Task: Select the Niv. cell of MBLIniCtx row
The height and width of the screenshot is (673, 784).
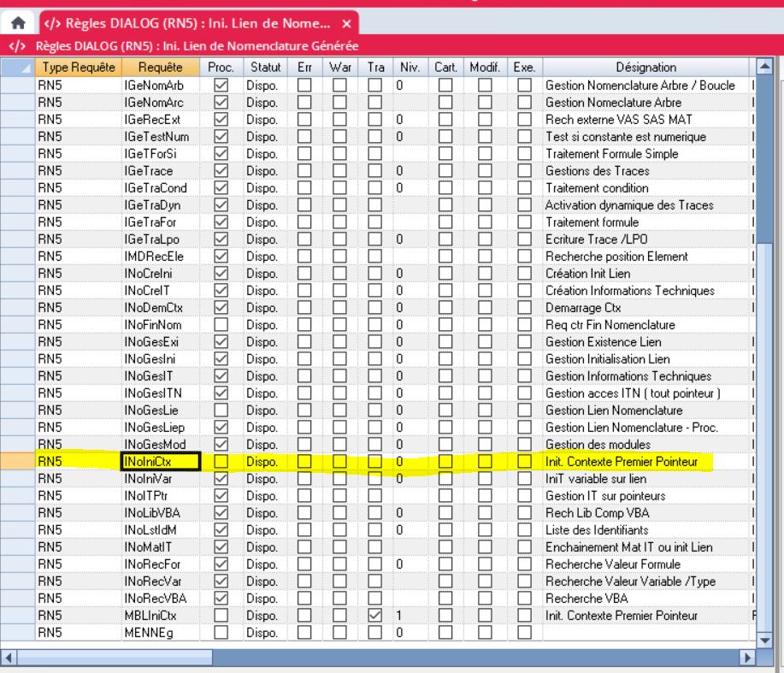Action: click(x=410, y=616)
